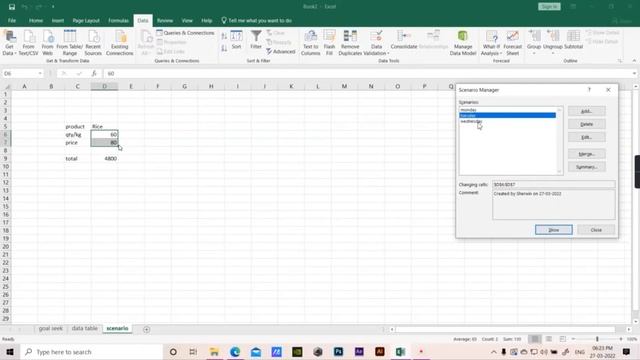This screenshot has height=360, width=640.
Task: Open Photoshop from the taskbar
Action: [x=338, y=352]
